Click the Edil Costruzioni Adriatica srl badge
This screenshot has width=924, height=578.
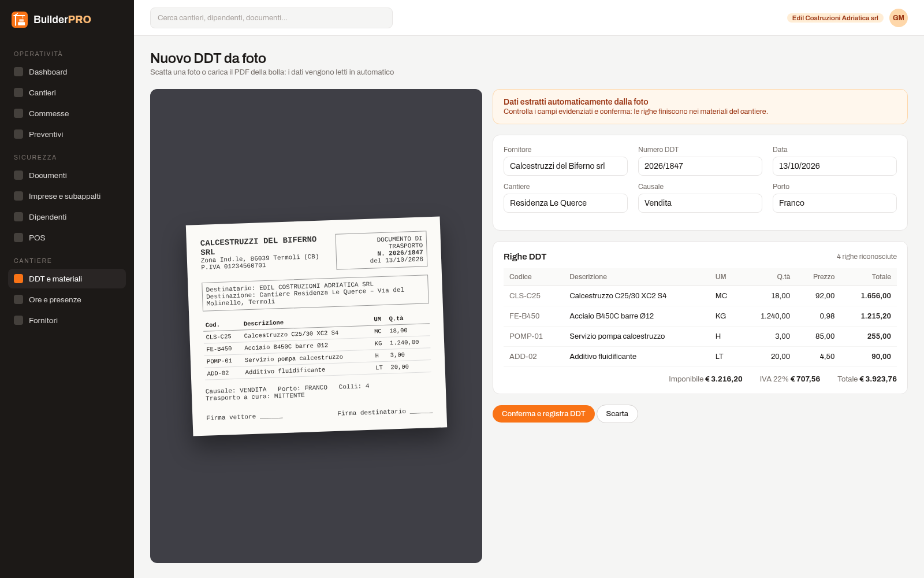835,18
